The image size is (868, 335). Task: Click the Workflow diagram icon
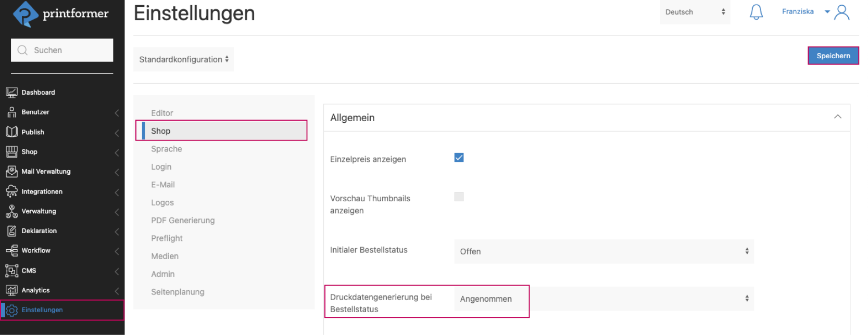pyautogui.click(x=11, y=251)
